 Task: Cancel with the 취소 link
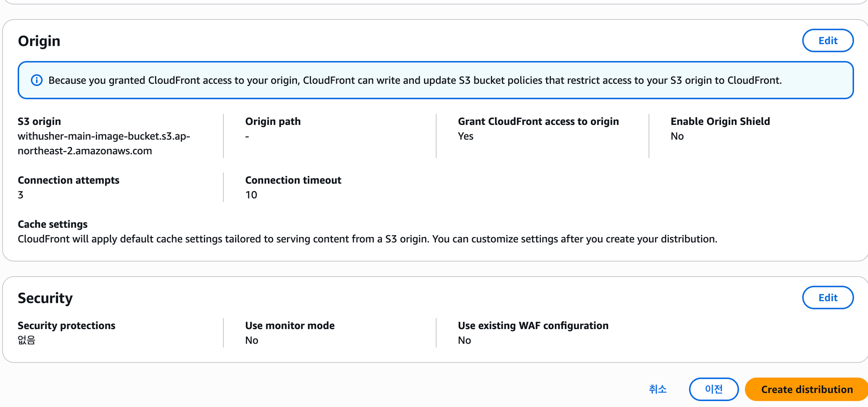coord(658,389)
